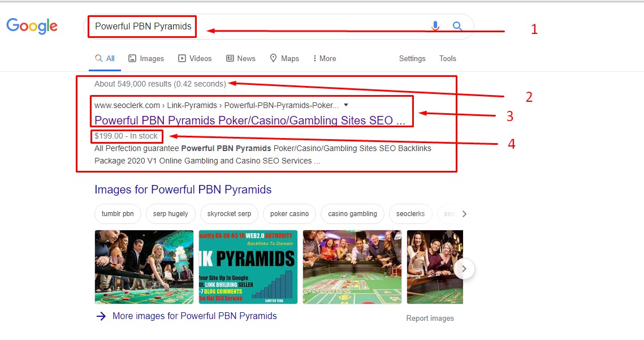Click the microphone voice search icon

click(x=435, y=26)
